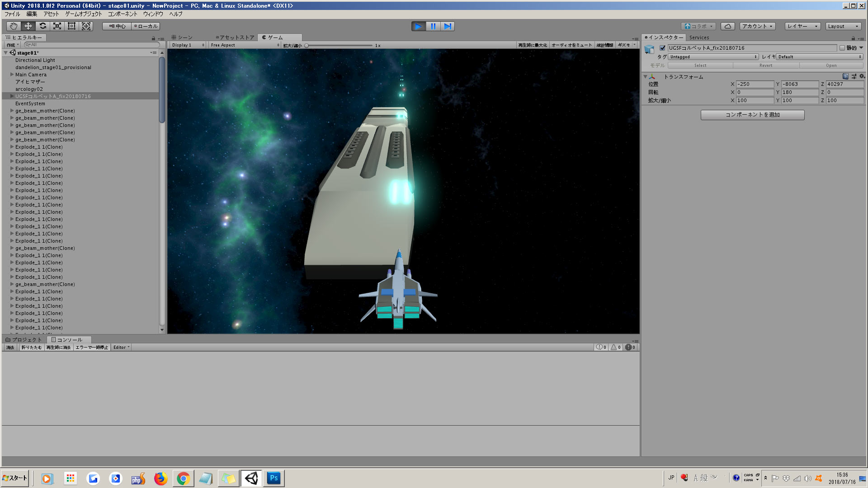Click the position X input field
This screenshot has width=868, height=488.
click(754, 84)
